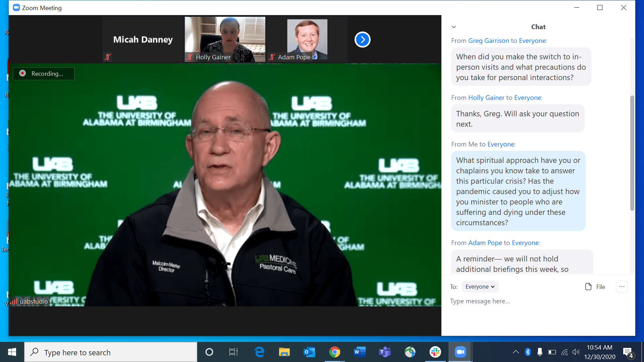Click Holly Gainer sender name in chat
Viewport: 644px width, 362px height.
(486, 98)
